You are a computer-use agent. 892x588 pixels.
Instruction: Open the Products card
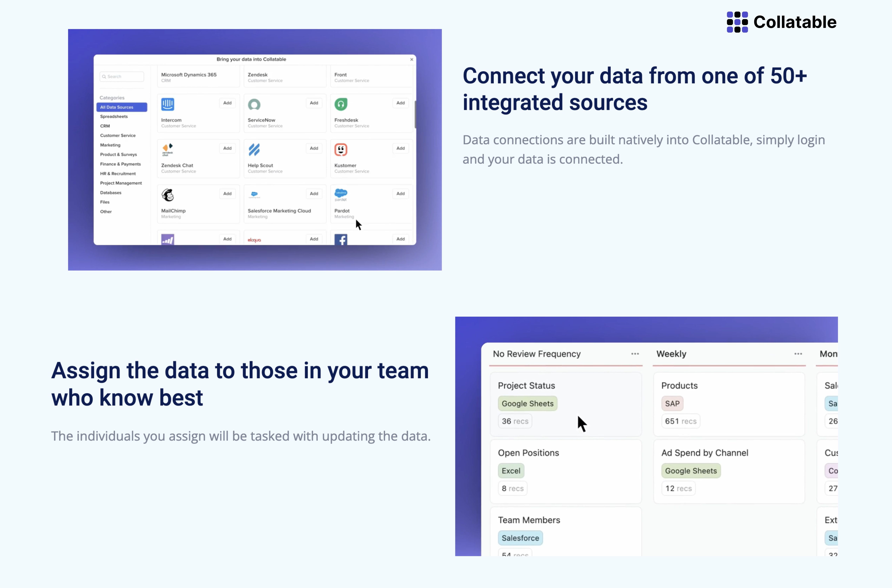tap(729, 404)
